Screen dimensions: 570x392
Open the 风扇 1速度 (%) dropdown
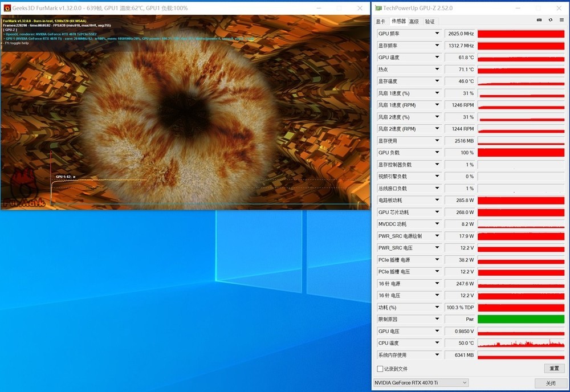tap(437, 93)
